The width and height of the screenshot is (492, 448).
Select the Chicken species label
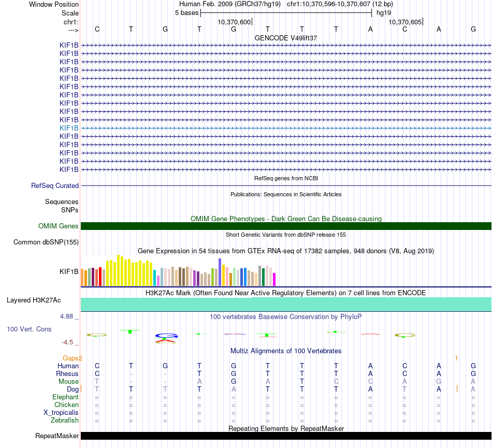tap(66, 404)
